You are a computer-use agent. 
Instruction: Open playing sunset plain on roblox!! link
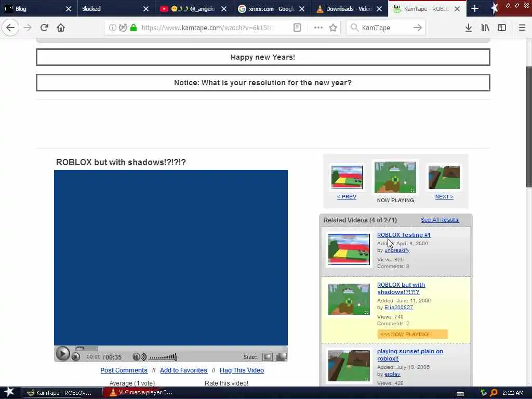click(x=410, y=355)
